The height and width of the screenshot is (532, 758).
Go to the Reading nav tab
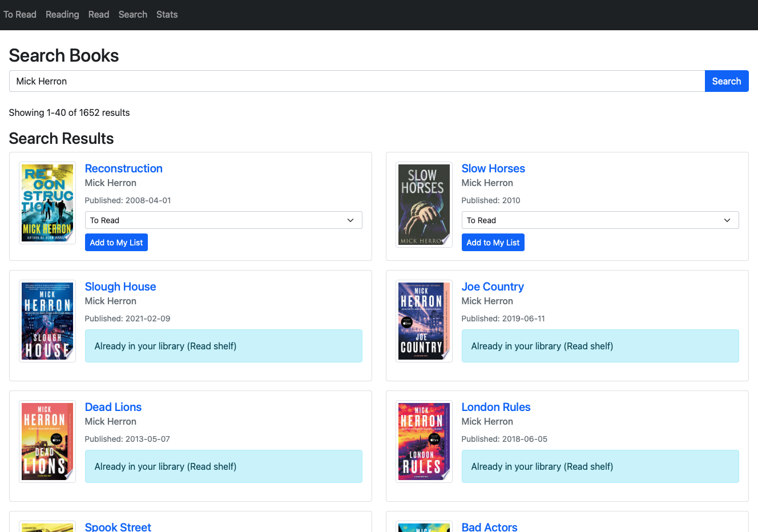(62, 14)
